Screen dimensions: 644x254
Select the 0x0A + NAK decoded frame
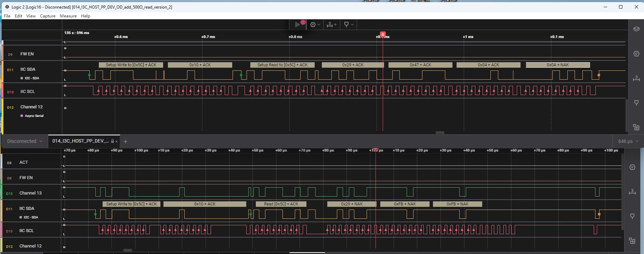point(558,65)
